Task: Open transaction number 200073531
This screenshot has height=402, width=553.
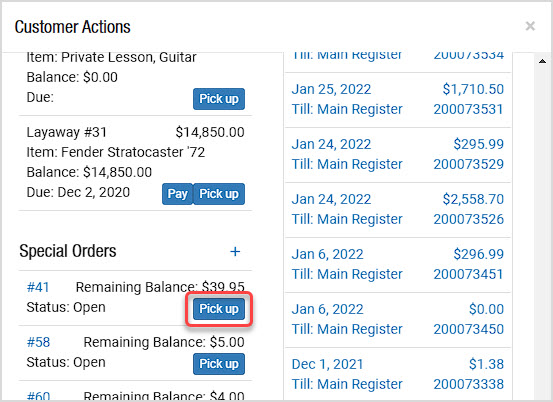Action: [468, 109]
